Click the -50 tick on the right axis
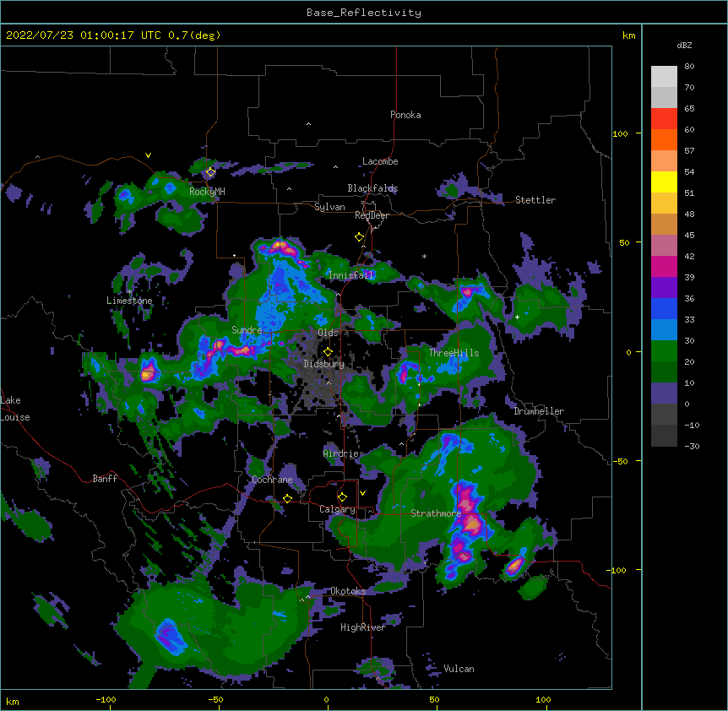Viewport: 728px width, 711px height. point(620,461)
